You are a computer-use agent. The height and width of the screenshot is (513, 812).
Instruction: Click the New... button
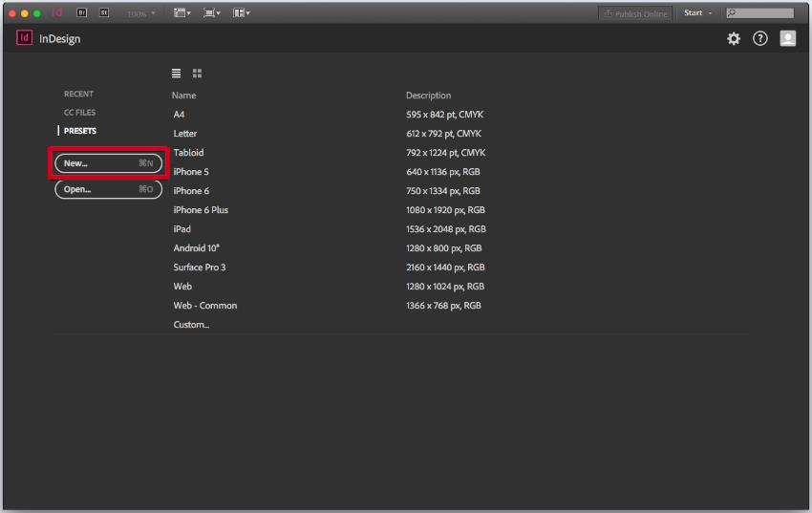pyautogui.click(x=108, y=163)
